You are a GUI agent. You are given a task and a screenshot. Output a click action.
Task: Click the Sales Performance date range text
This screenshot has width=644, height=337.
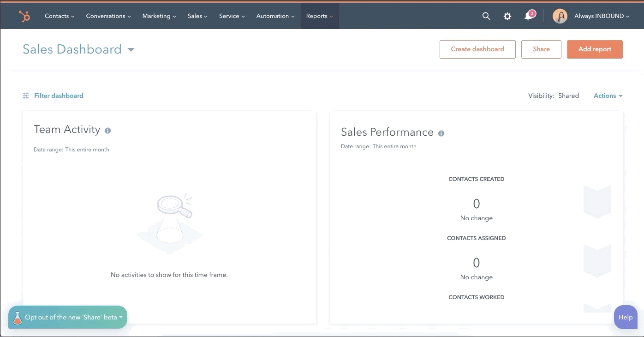pyautogui.click(x=379, y=146)
